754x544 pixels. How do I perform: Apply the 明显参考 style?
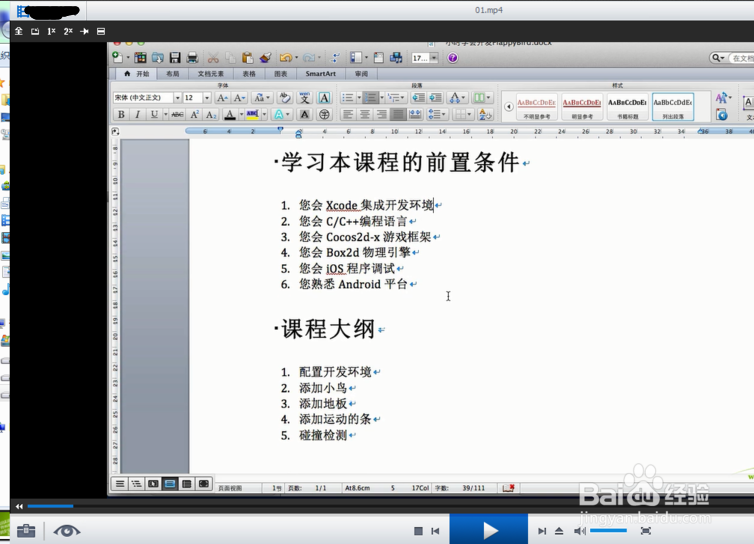(582, 107)
